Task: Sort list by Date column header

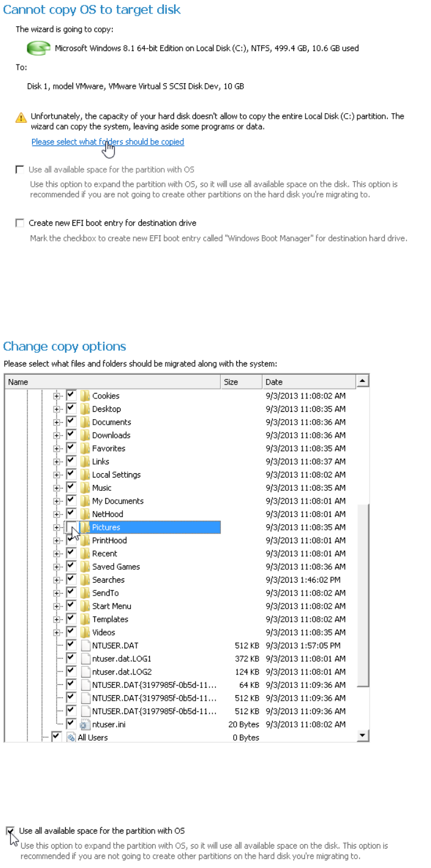Action: (309, 382)
